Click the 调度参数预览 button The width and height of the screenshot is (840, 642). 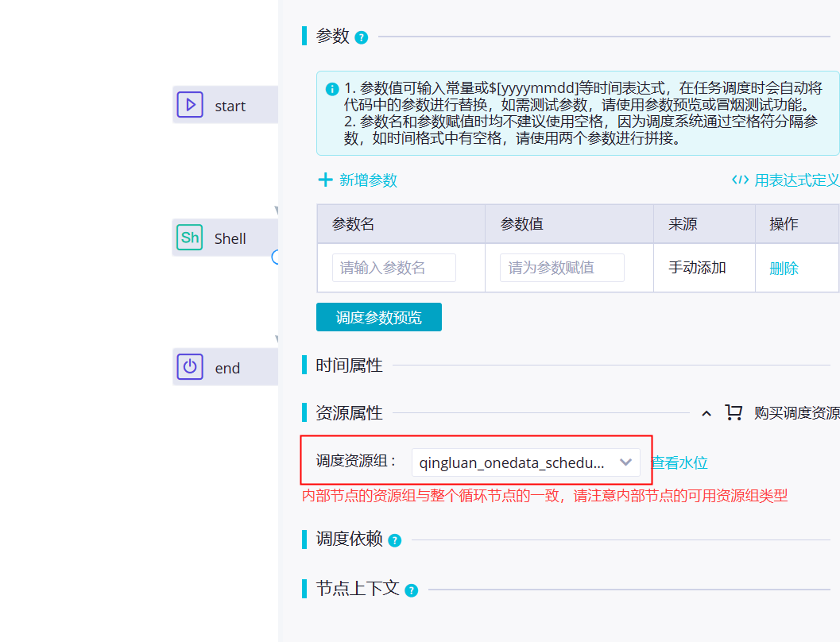[x=379, y=317]
